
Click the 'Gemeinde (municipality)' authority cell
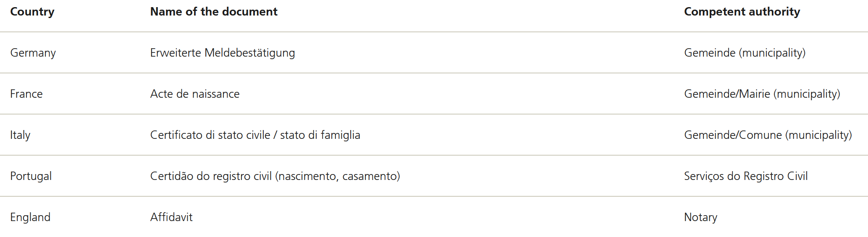pyautogui.click(x=745, y=53)
